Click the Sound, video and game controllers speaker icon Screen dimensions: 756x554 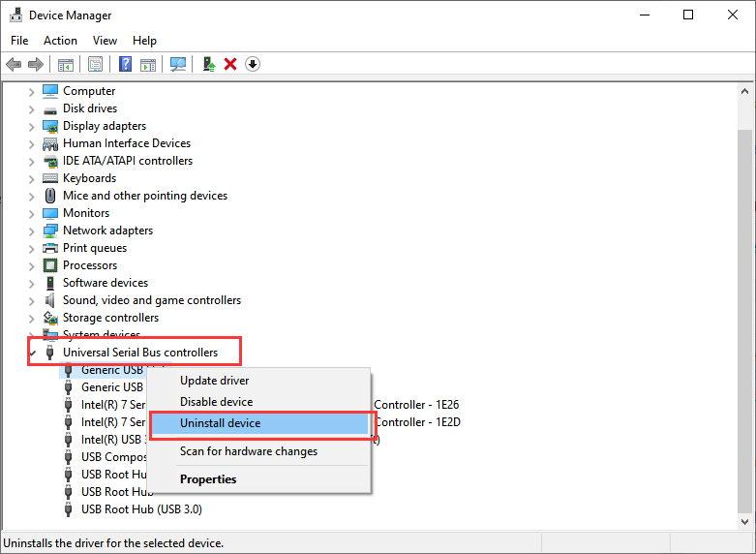point(50,300)
